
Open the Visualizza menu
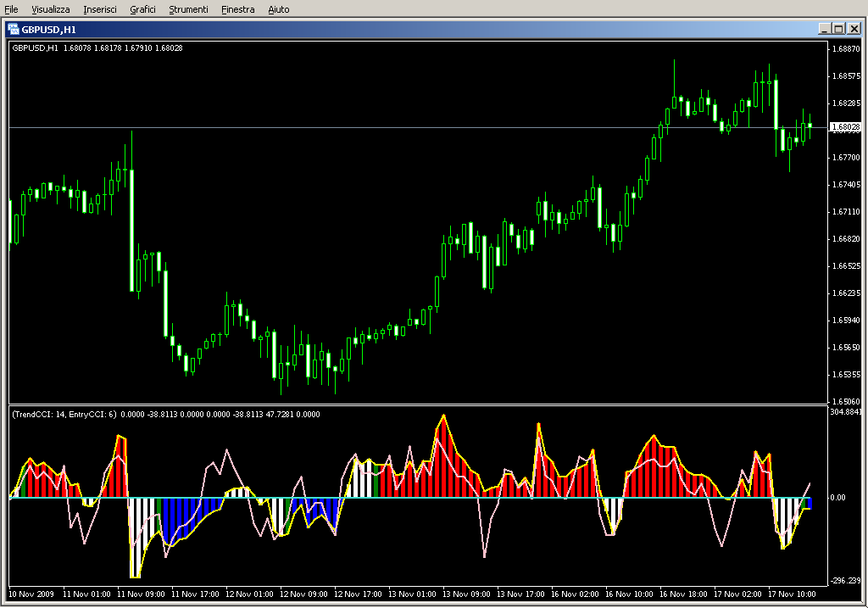click(51, 9)
